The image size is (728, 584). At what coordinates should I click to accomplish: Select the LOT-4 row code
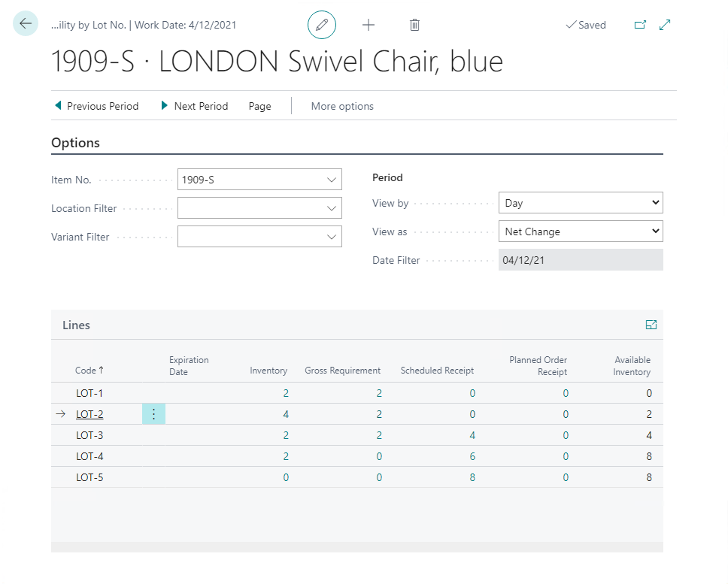click(x=89, y=456)
